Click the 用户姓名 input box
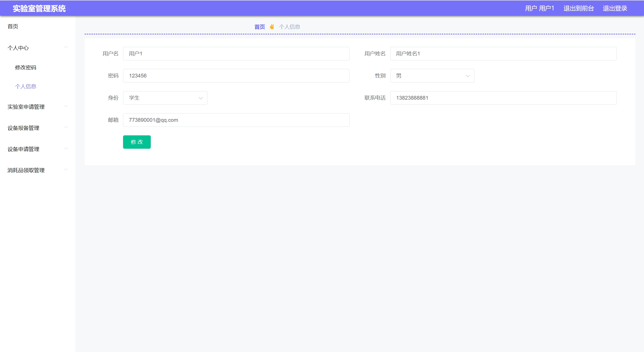Viewport: 644px width, 352px height. [503, 54]
